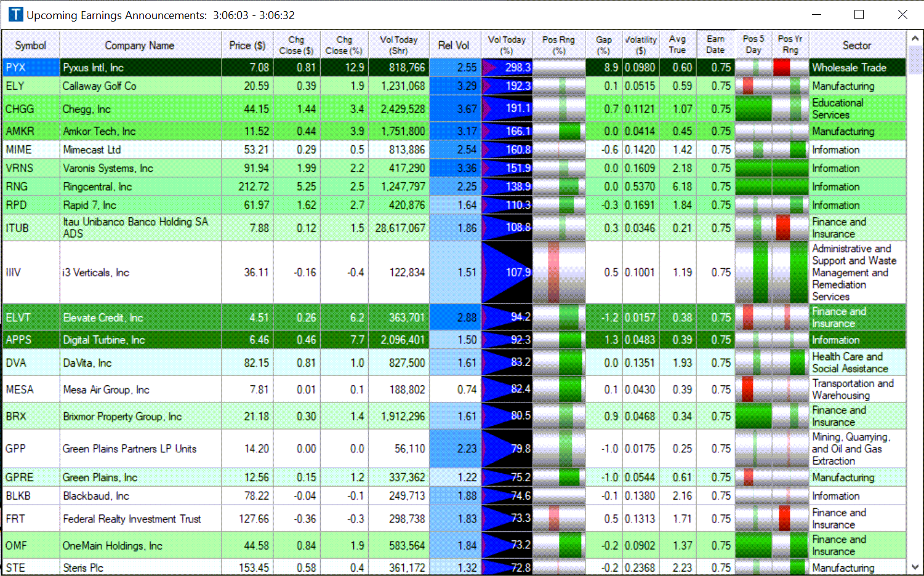
Task: Click the 3.67 Rel Vol cell
Action: click(454, 109)
